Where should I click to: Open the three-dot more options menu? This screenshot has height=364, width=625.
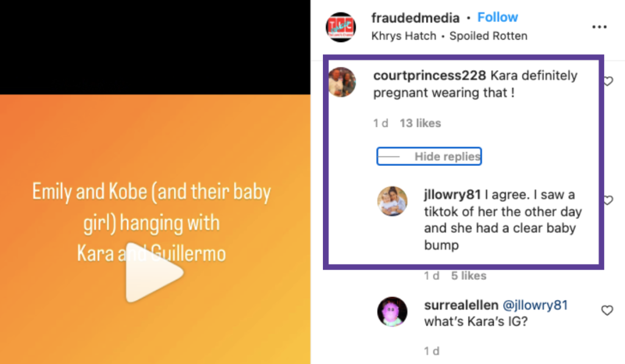[x=599, y=27]
